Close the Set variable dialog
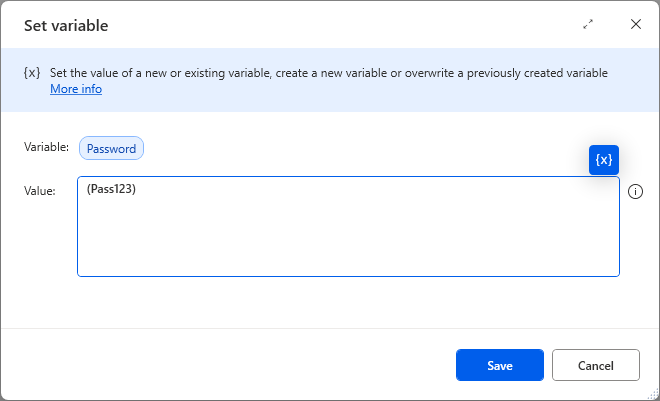 pos(636,24)
